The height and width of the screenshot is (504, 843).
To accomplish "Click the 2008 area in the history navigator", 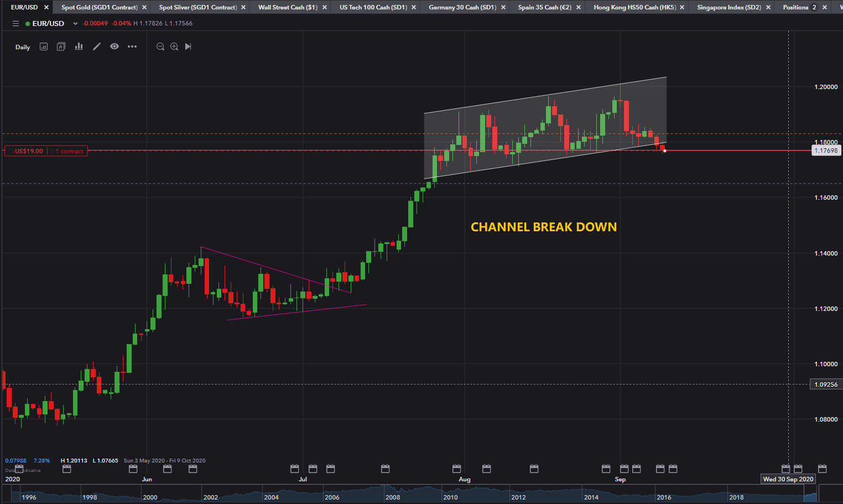I will tap(393, 497).
